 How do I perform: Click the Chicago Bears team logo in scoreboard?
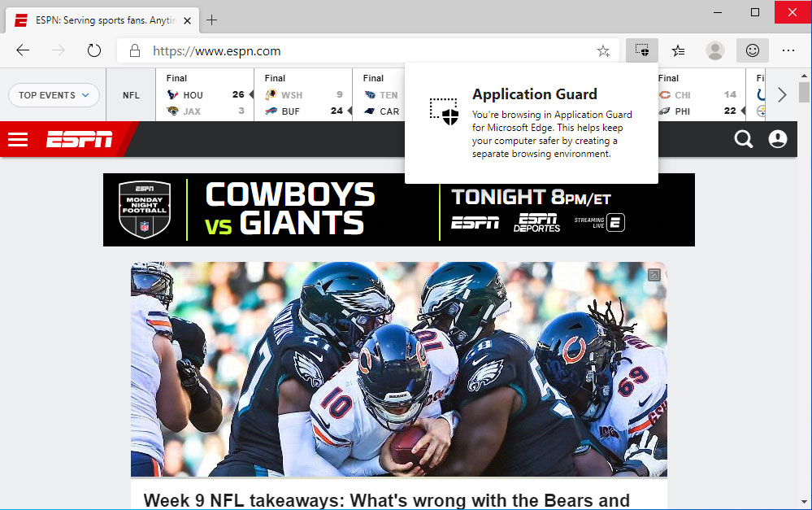[664, 95]
